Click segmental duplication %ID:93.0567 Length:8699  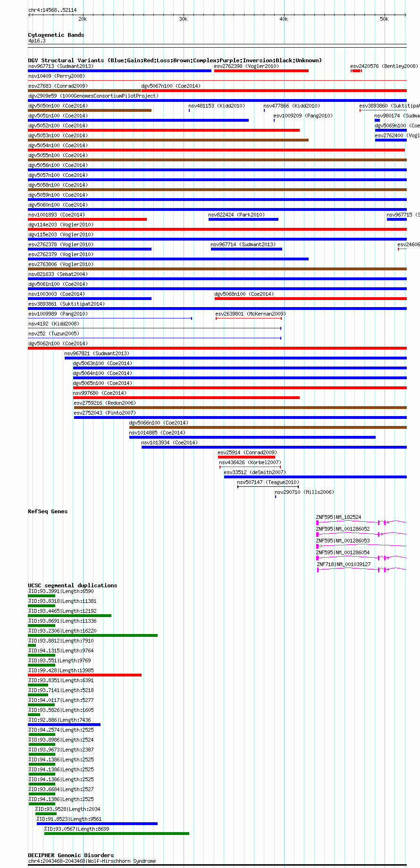pos(117,834)
